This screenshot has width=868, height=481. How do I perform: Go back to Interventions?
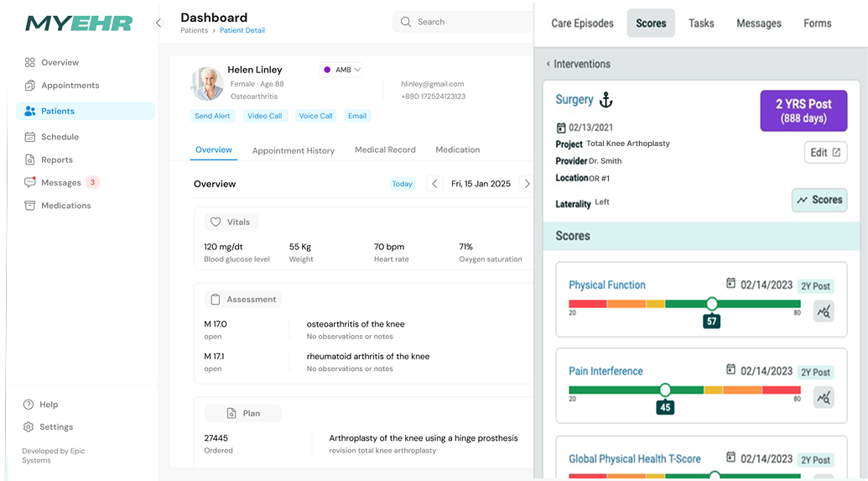578,64
